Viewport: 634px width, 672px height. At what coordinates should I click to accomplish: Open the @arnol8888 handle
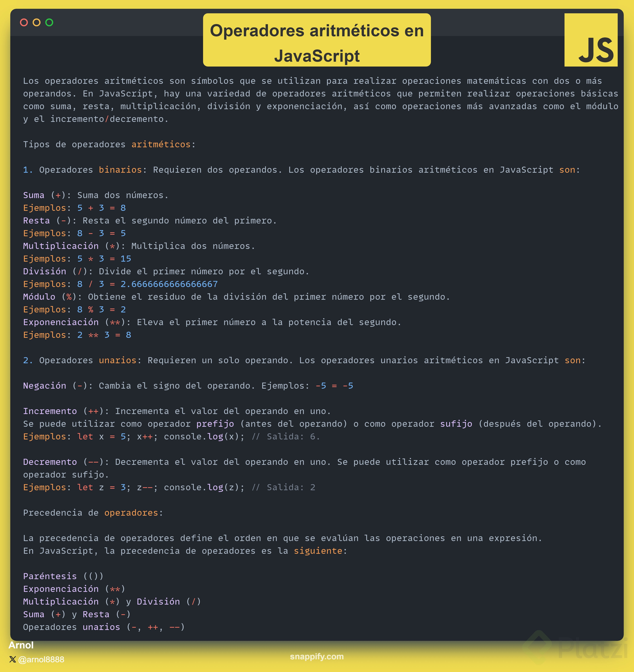41,659
